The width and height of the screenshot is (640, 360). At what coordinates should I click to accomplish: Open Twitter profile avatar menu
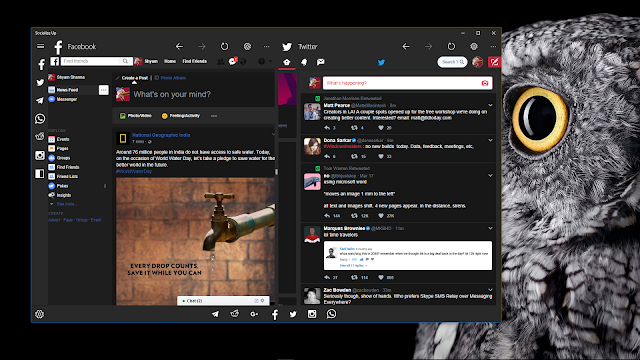coord(478,62)
